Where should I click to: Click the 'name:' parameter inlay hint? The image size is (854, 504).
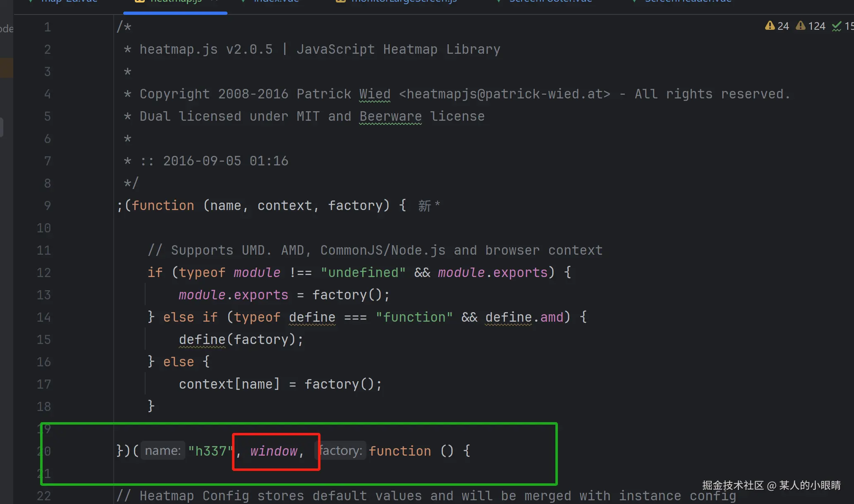point(163,451)
